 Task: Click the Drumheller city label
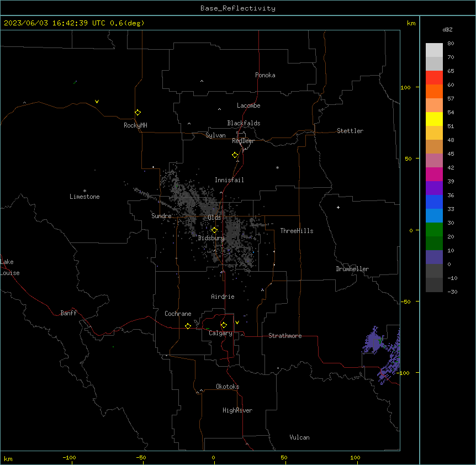[x=352, y=269]
